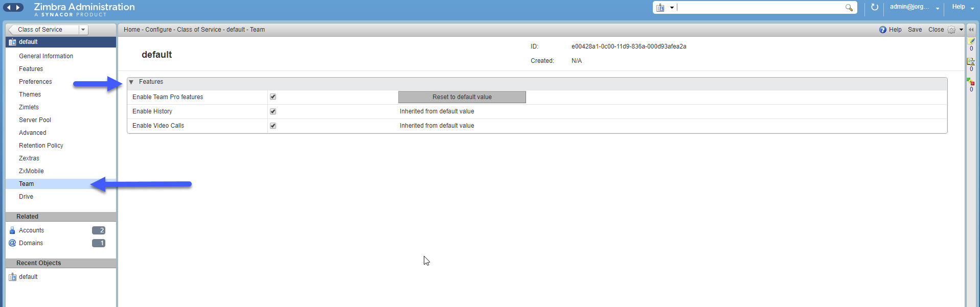Click inside the search input field
980x307 pixels.
(760, 8)
